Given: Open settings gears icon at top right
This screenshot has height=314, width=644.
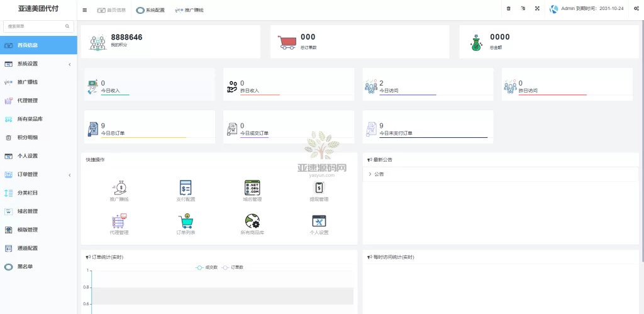Looking at the screenshot, I should (636, 9).
